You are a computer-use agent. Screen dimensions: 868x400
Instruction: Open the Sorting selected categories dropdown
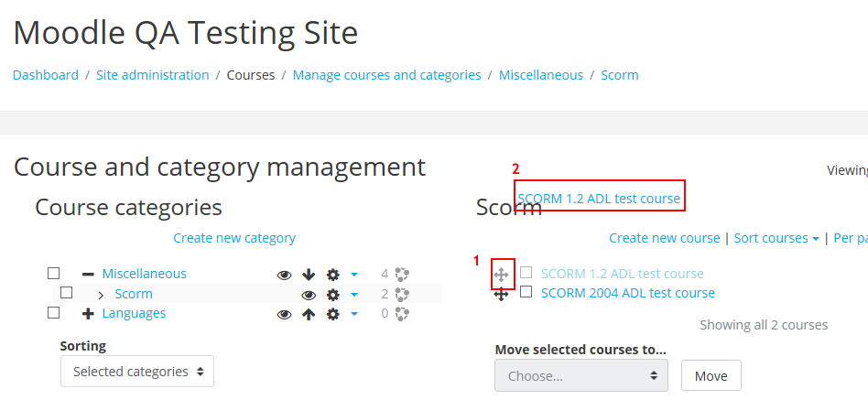137,372
